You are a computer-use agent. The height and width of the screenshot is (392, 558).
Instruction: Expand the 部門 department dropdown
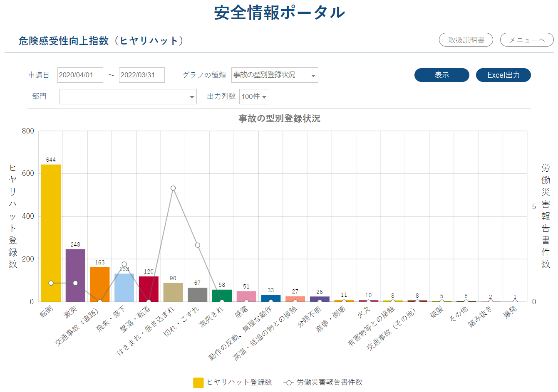pos(128,96)
